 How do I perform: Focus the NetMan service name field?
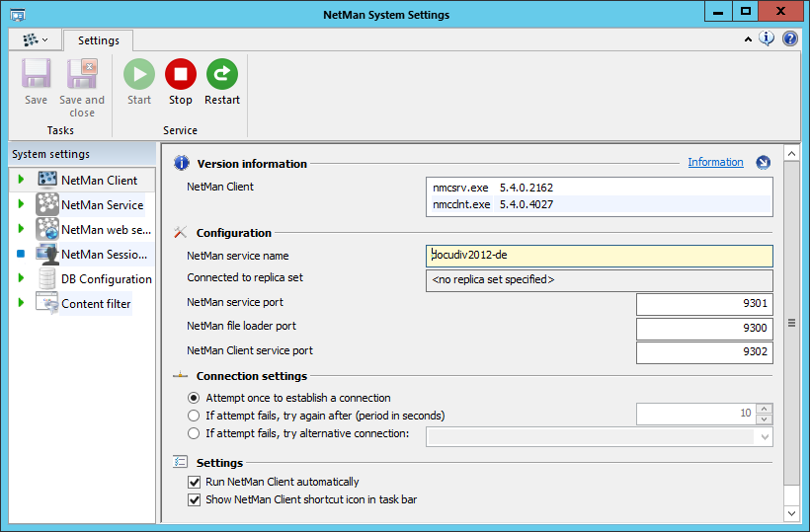point(600,256)
